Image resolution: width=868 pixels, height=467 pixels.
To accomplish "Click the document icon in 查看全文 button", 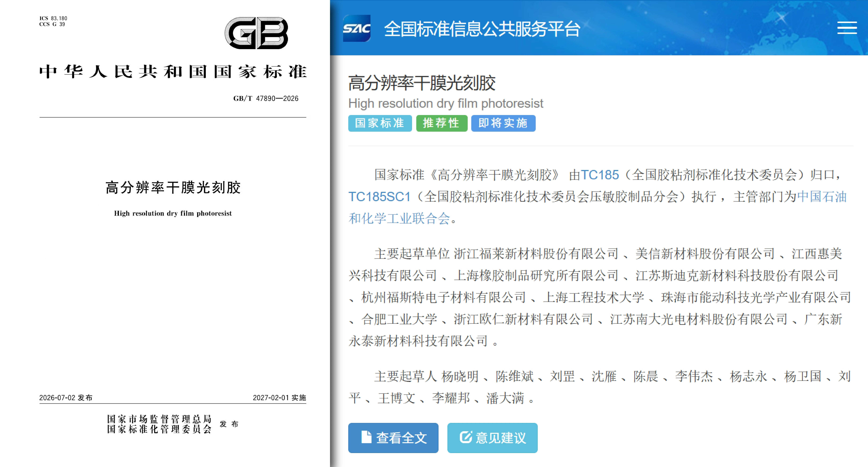I will 366,437.
